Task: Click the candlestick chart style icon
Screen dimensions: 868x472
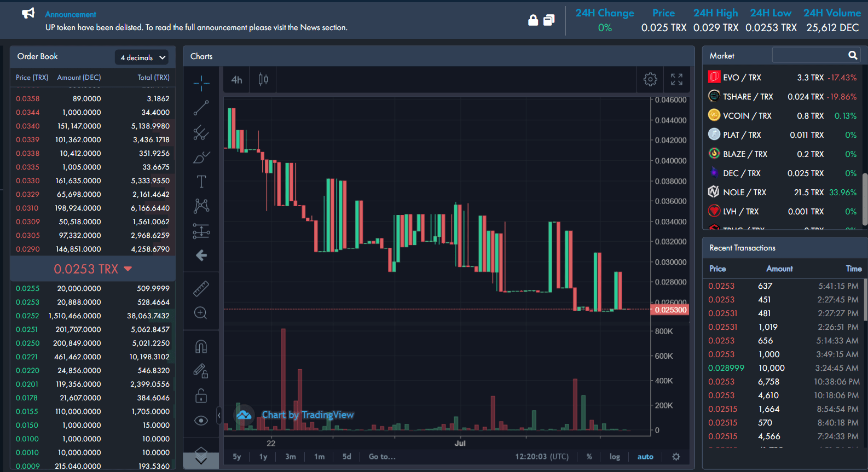Action: coord(263,80)
